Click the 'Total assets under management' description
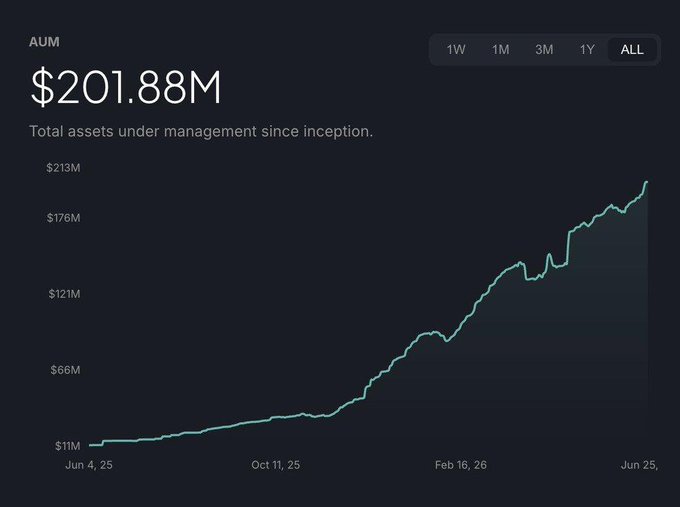The height and width of the screenshot is (507, 680). pyautogui.click(x=201, y=131)
